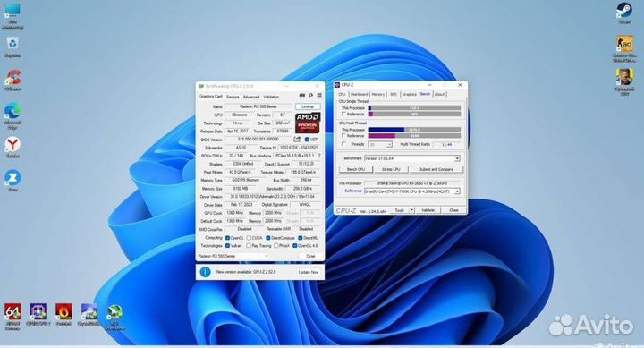Screen dimensions: 644x348
Task: Enable the Threads checkbox in CPU-Z
Action: pos(343,144)
